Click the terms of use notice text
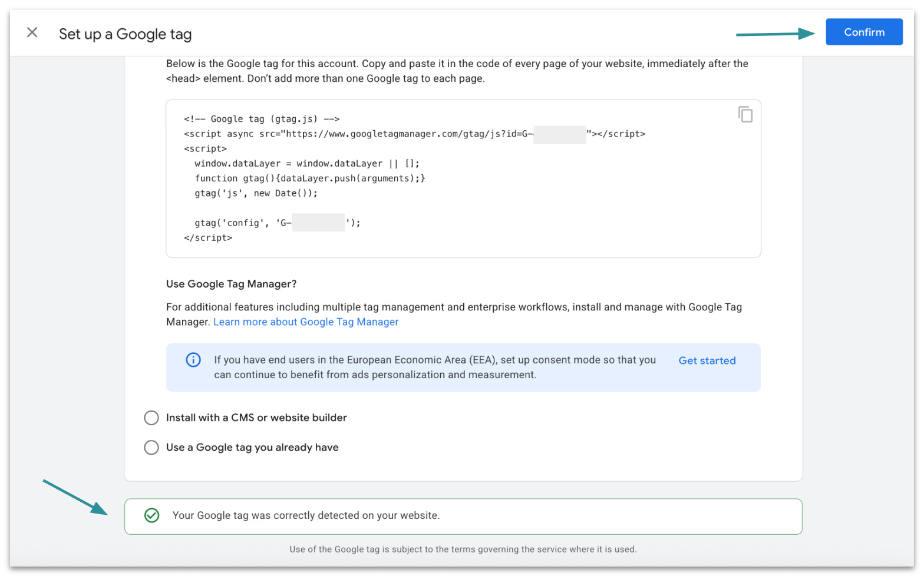Viewport: 924px width, 576px height. (463, 549)
